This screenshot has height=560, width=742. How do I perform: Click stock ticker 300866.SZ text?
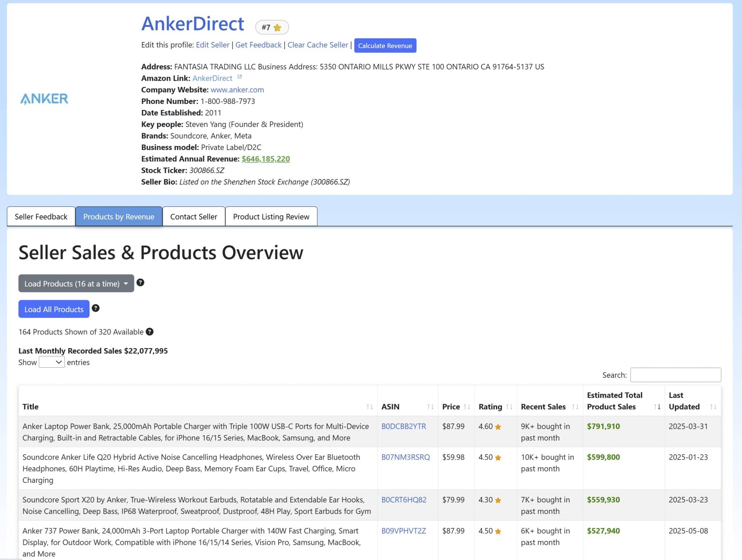tap(207, 170)
